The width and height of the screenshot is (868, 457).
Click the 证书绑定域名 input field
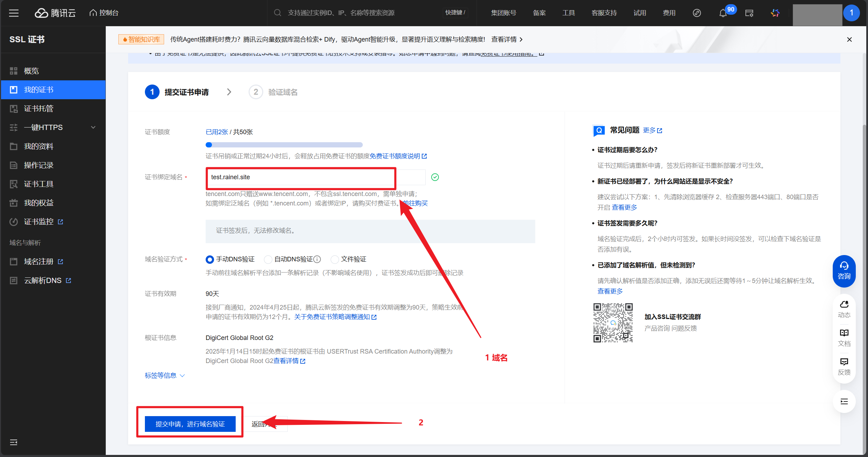(x=315, y=177)
